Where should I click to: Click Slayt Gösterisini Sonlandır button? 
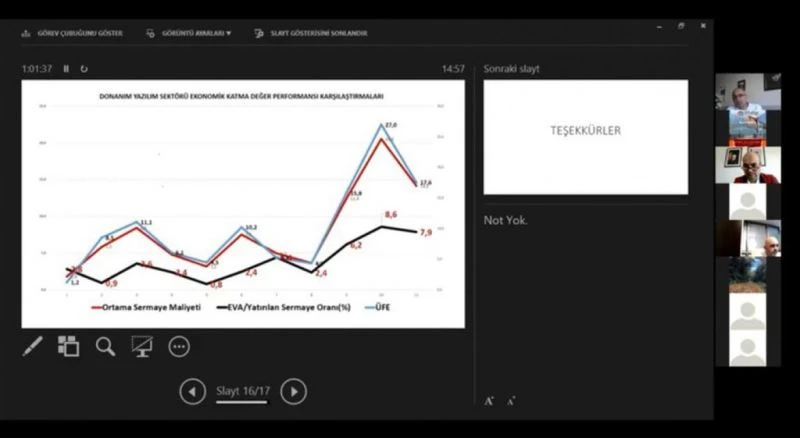click(x=310, y=33)
